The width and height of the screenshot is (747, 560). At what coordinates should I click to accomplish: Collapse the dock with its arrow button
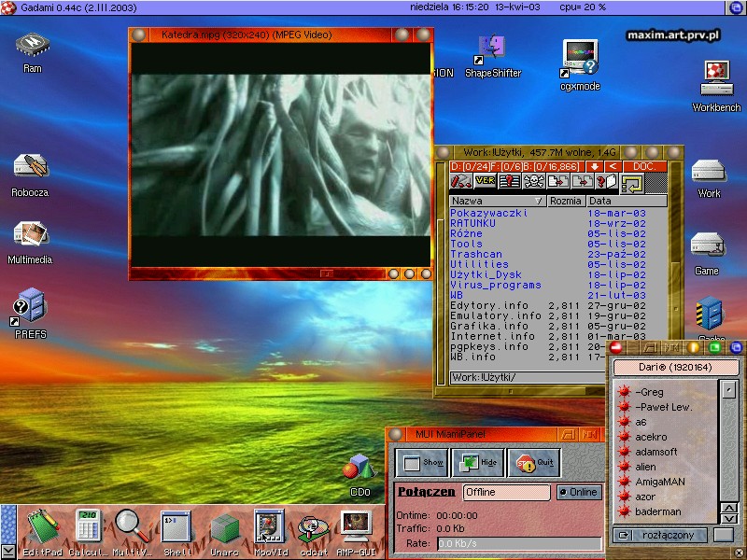[8, 553]
